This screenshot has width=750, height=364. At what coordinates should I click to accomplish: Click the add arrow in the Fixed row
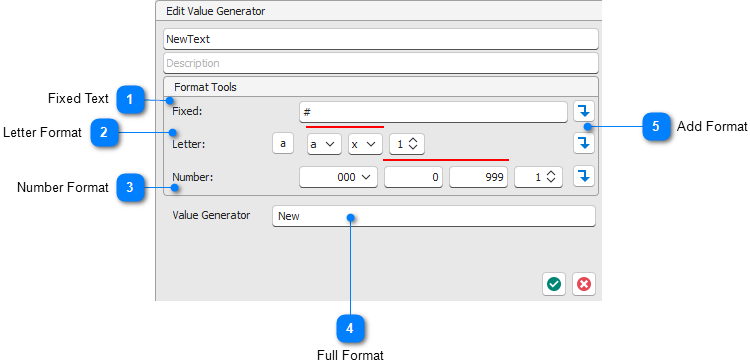point(584,112)
